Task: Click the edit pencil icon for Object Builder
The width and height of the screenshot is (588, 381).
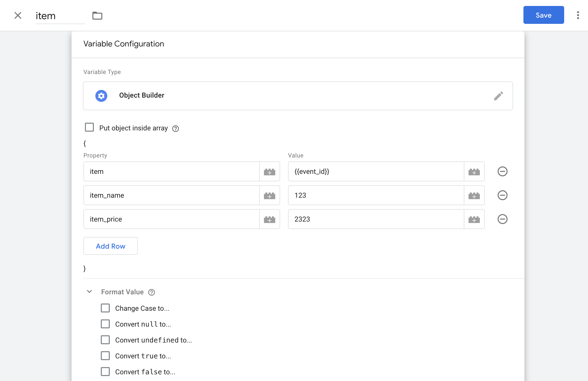Action: pos(498,96)
